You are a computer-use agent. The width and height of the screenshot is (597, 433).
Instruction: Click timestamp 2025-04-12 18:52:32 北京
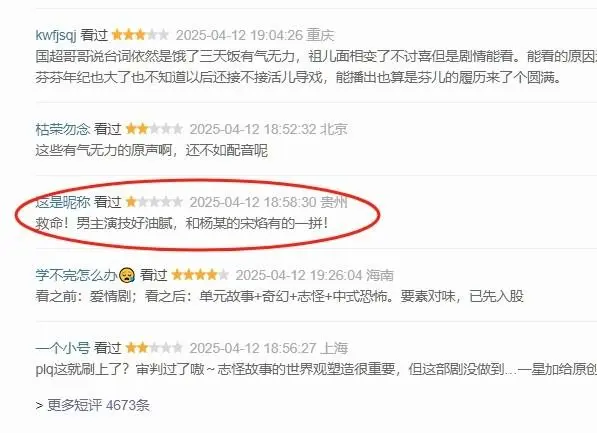269,129
